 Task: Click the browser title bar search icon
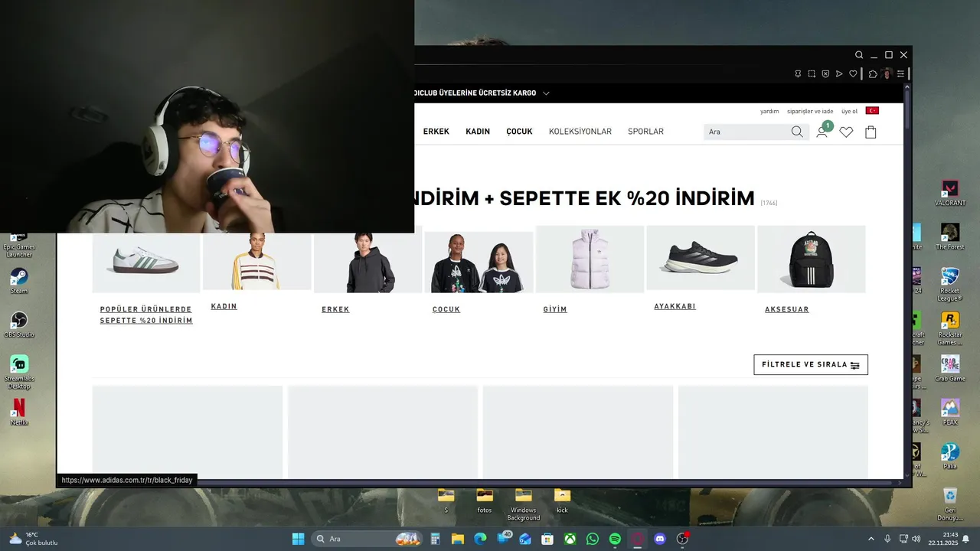click(859, 55)
